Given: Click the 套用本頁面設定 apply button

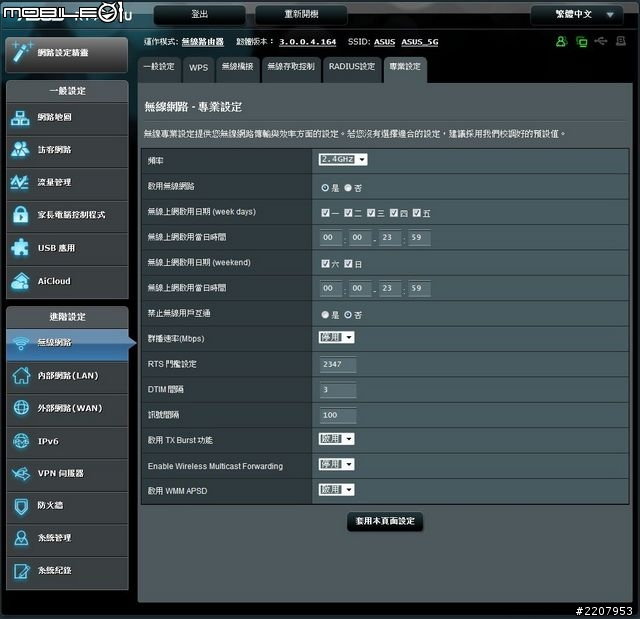Looking at the screenshot, I should (384, 521).
